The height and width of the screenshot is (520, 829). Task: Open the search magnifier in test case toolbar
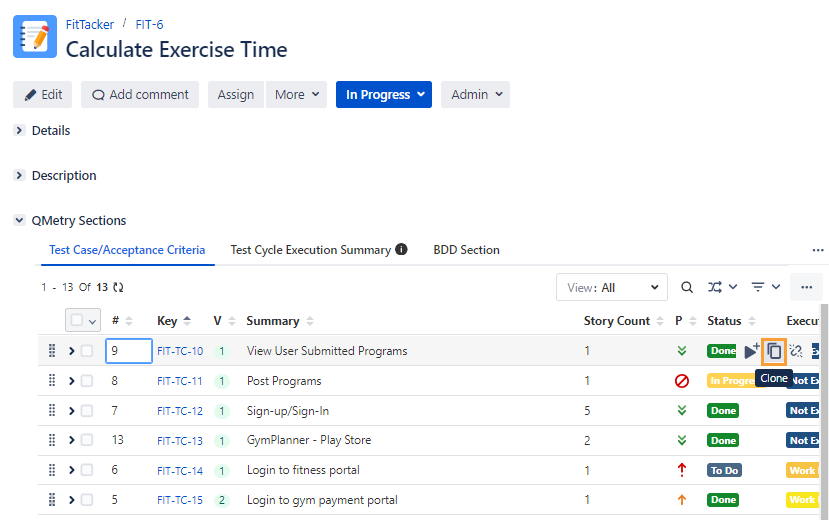pyautogui.click(x=687, y=287)
